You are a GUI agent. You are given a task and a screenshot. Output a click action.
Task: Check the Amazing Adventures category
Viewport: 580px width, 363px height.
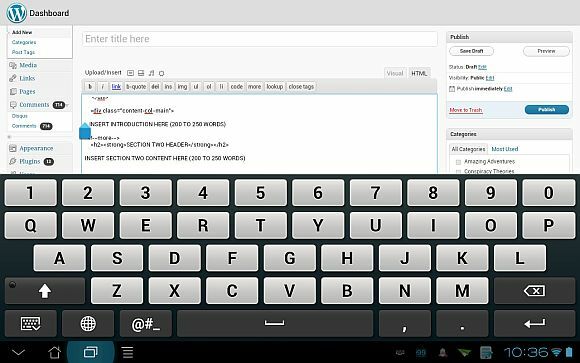coord(458,162)
